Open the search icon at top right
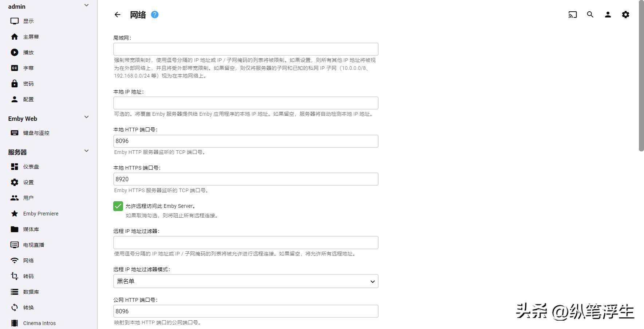 coord(590,15)
